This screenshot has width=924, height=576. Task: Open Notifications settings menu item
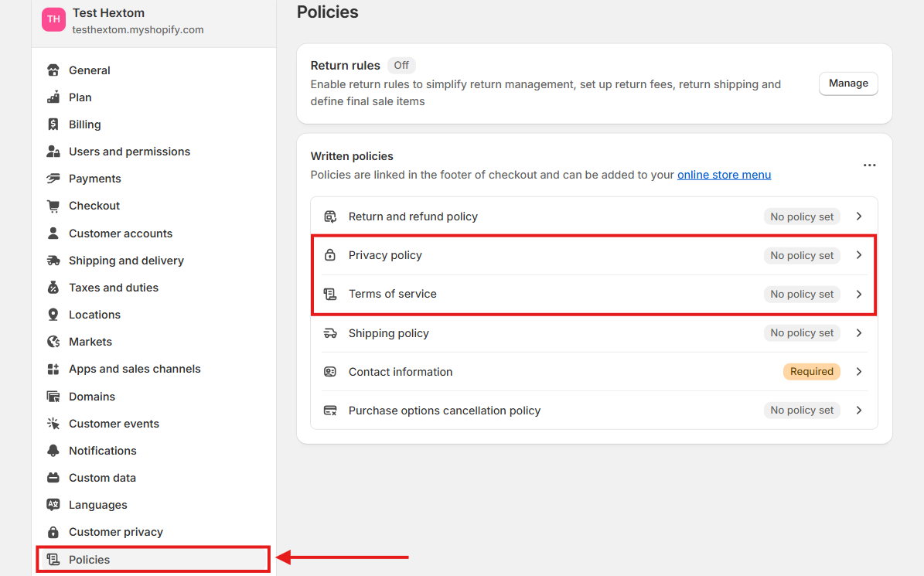154,451
